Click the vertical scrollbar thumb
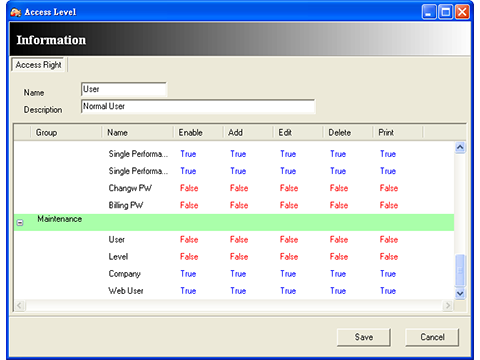 click(x=460, y=270)
